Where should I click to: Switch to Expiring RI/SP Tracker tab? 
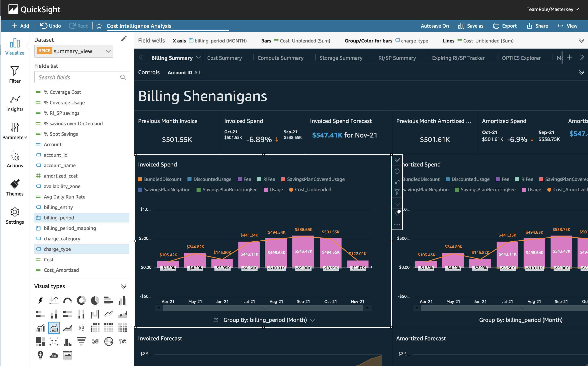(458, 58)
